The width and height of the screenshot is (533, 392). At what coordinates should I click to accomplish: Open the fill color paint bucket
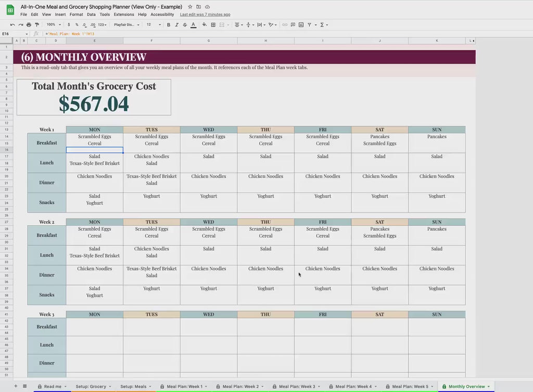tap(205, 24)
